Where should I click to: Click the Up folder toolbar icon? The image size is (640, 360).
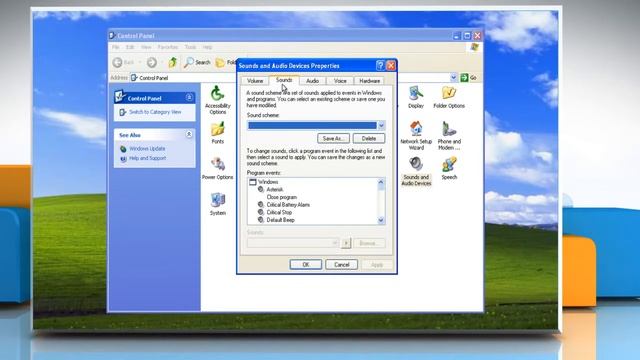pos(173,62)
